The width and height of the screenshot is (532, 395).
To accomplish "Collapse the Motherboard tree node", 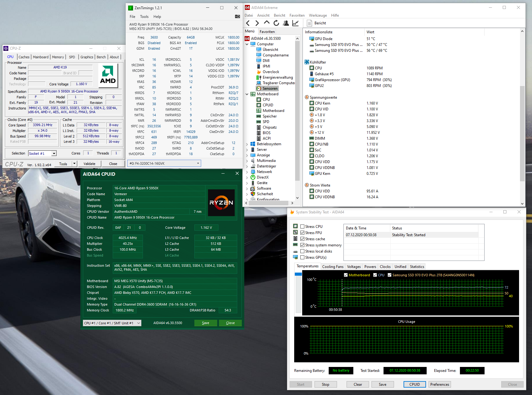I will tap(247, 94).
